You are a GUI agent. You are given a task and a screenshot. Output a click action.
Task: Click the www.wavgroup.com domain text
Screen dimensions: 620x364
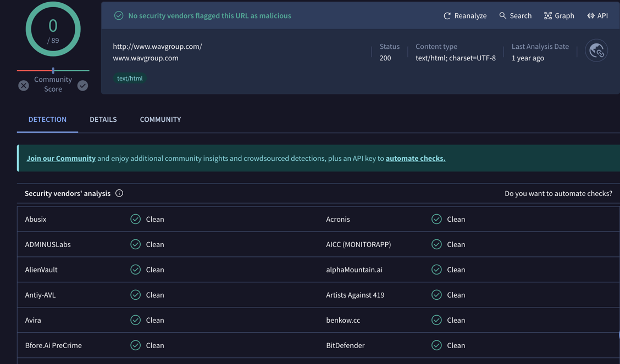pos(146,58)
